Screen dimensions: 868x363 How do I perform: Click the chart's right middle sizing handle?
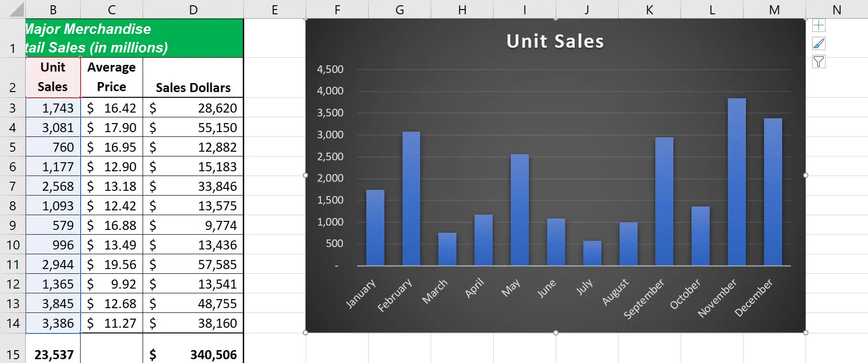point(806,176)
